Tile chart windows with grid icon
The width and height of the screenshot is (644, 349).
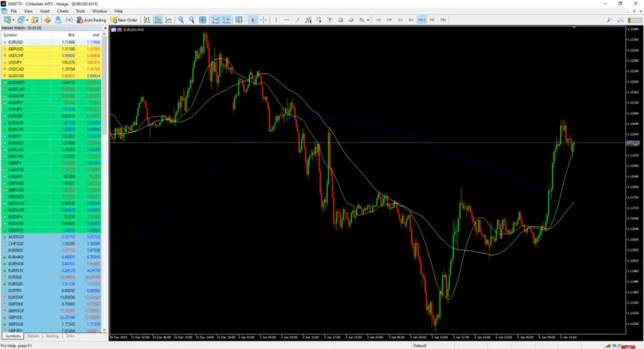click(x=202, y=19)
